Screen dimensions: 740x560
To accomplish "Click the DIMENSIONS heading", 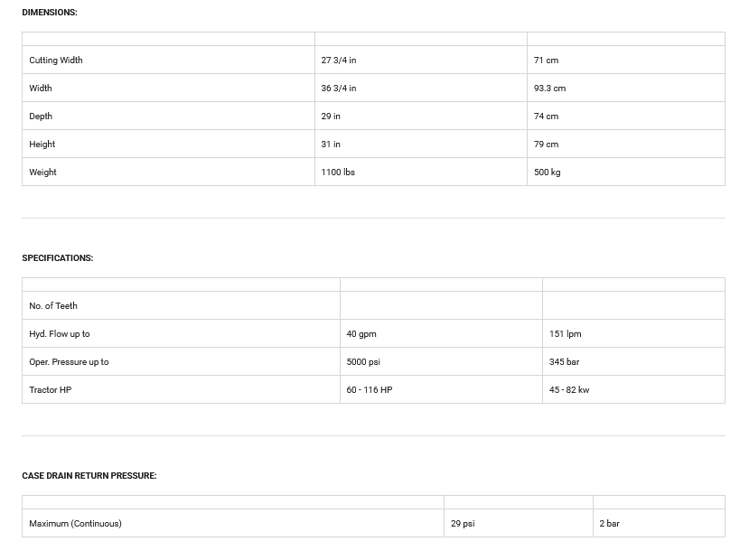I will point(50,13).
